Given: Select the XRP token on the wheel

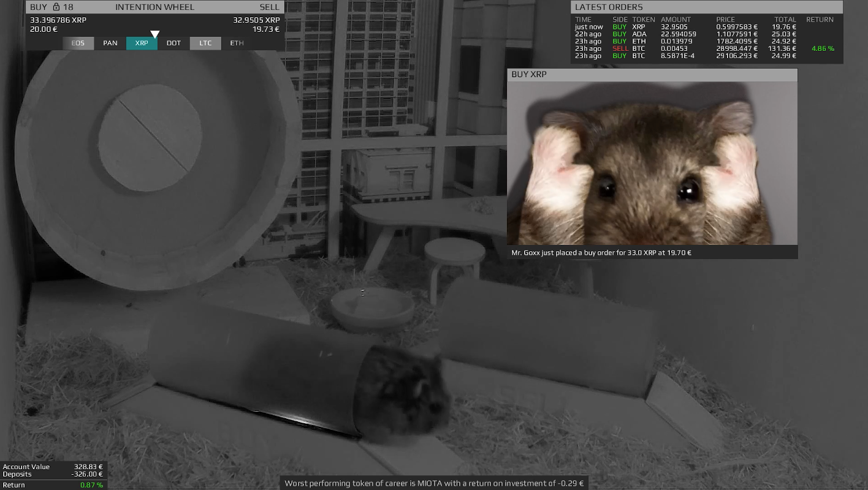Looking at the screenshot, I should point(142,43).
